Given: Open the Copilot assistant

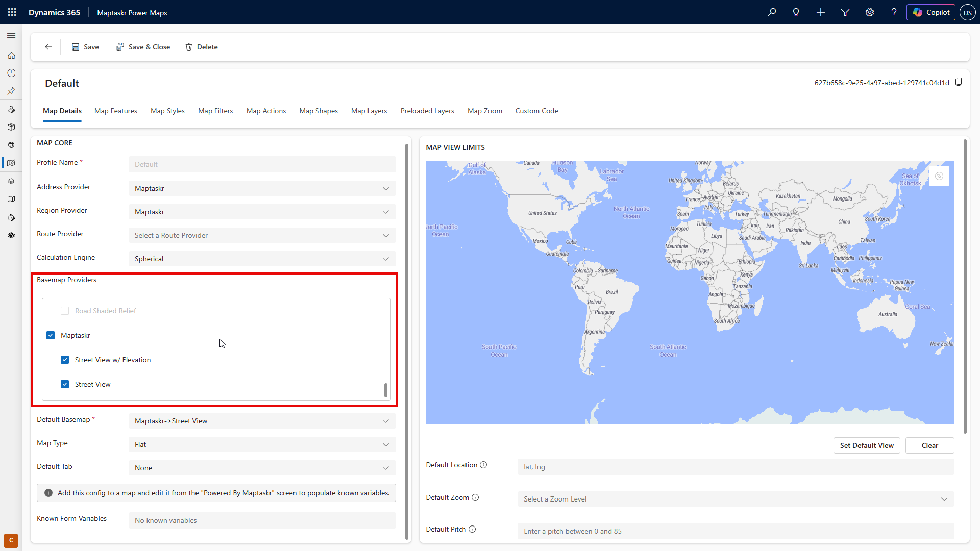Looking at the screenshot, I should coord(930,12).
